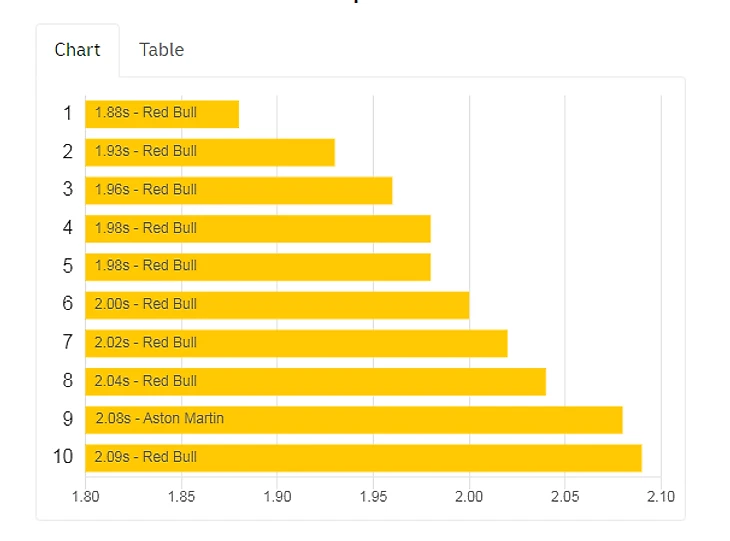Switch to the Table tab

tap(161, 50)
